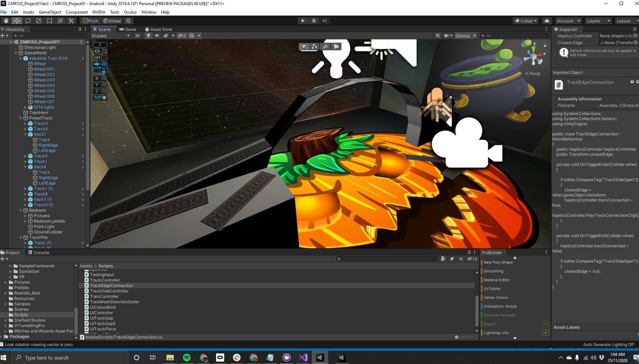Viewport: 639px width, 364px height.
Task: Open custom editor tools
Action: (x=71, y=21)
